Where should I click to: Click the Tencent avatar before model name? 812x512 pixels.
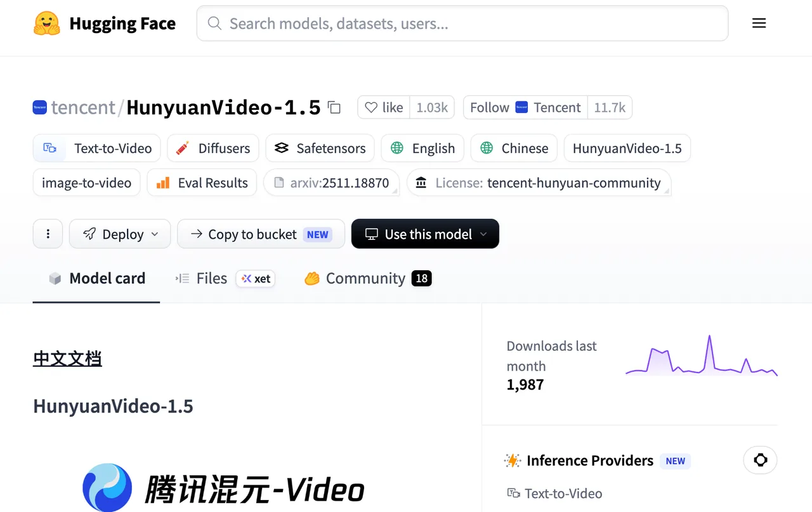[39, 107]
